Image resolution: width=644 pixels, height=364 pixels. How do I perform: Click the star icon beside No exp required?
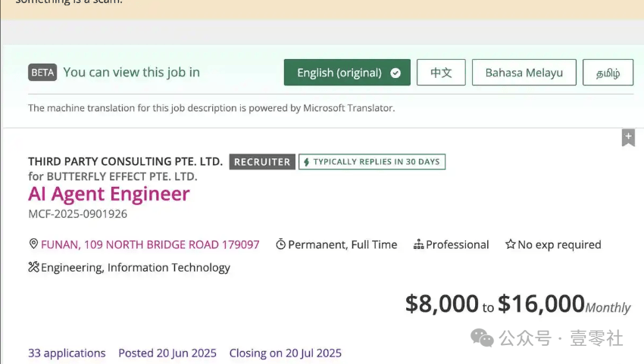[x=511, y=244]
